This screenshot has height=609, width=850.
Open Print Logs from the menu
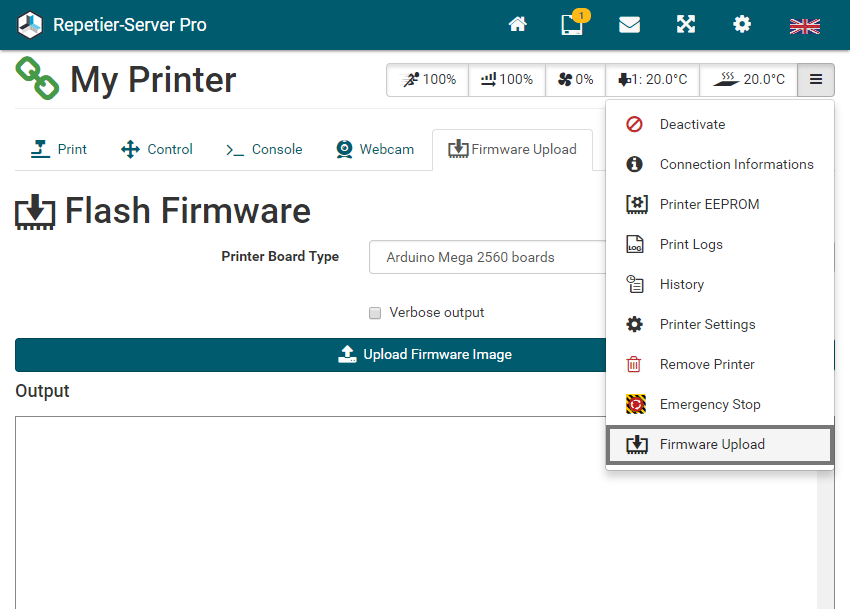pyautogui.click(x=720, y=245)
